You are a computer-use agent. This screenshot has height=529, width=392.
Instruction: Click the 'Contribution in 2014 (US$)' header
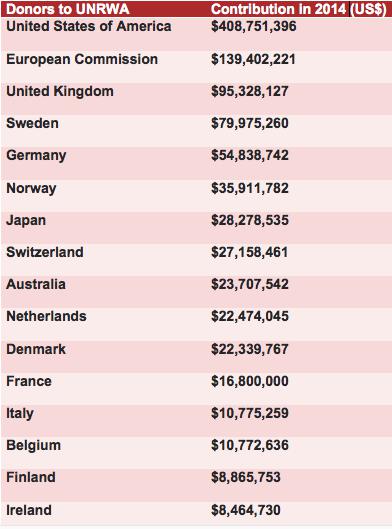coord(299,9)
